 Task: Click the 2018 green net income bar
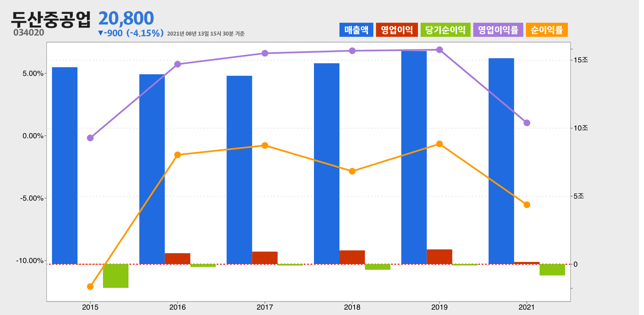[378, 267]
